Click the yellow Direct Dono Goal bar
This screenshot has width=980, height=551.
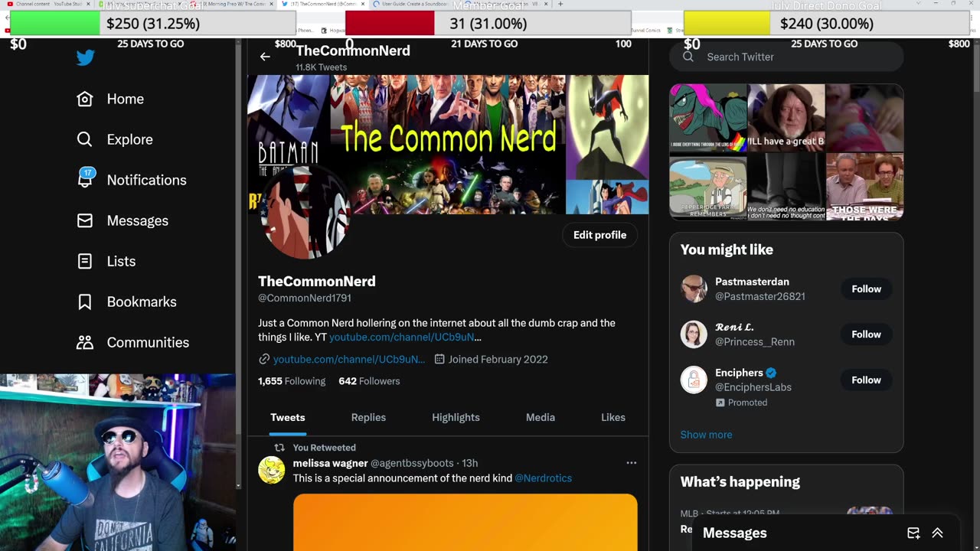pyautogui.click(x=826, y=24)
